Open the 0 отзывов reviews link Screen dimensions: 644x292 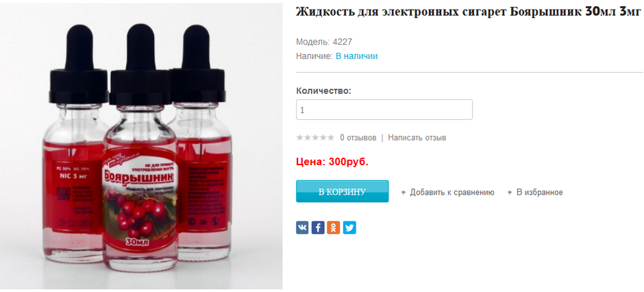click(358, 138)
